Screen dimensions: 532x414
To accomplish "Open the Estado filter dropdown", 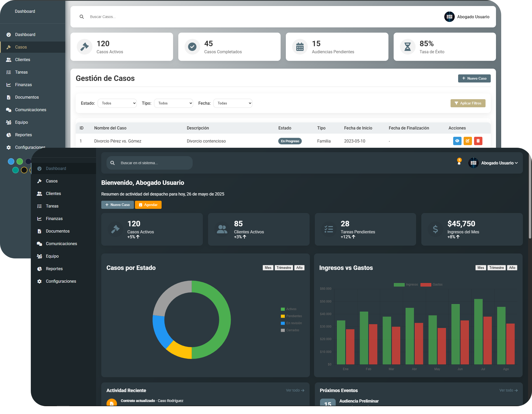I will point(117,103).
